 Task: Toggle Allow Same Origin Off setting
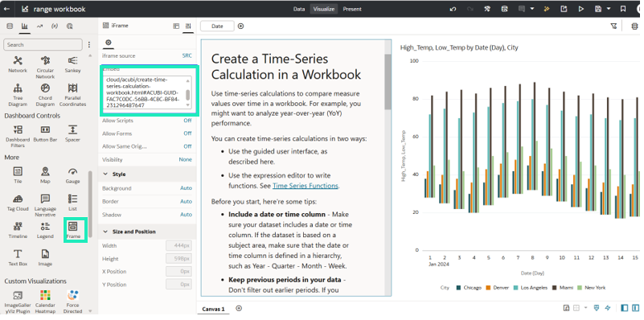[187, 146]
